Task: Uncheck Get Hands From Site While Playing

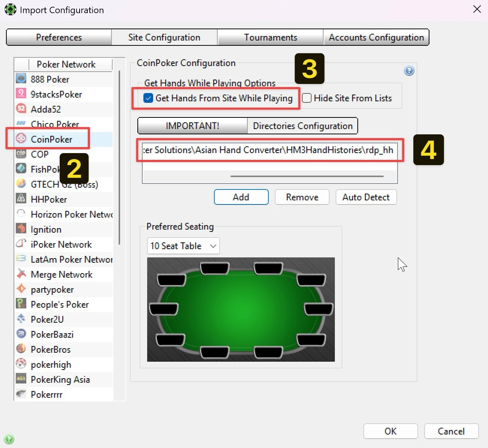Action: [x=148, y=98]
